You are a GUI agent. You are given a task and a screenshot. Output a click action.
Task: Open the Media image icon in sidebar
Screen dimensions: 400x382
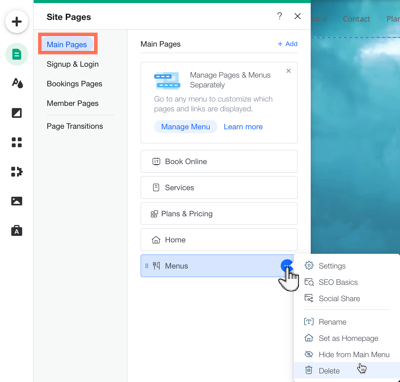click(x=17, y=201)
